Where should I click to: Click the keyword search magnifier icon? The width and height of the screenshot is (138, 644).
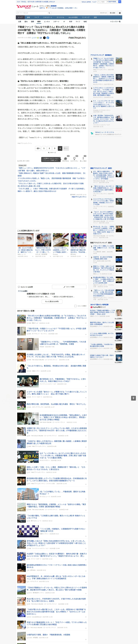49,13
